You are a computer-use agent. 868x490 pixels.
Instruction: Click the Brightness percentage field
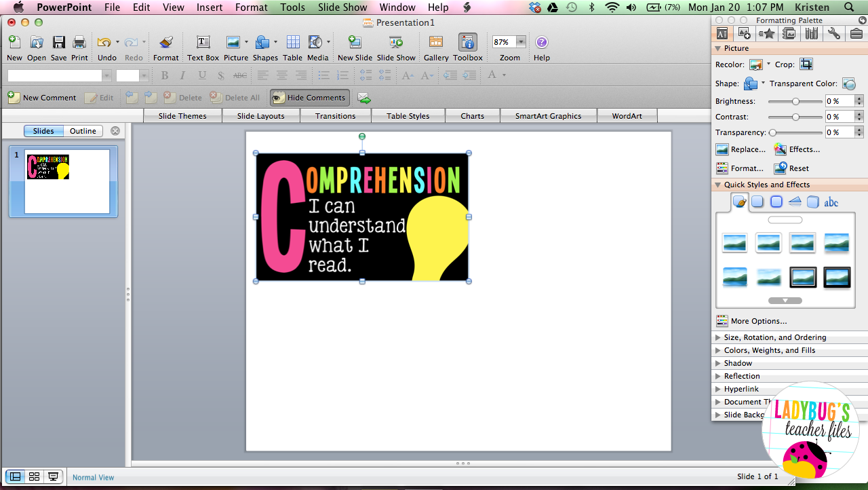[x=839, y=101]
